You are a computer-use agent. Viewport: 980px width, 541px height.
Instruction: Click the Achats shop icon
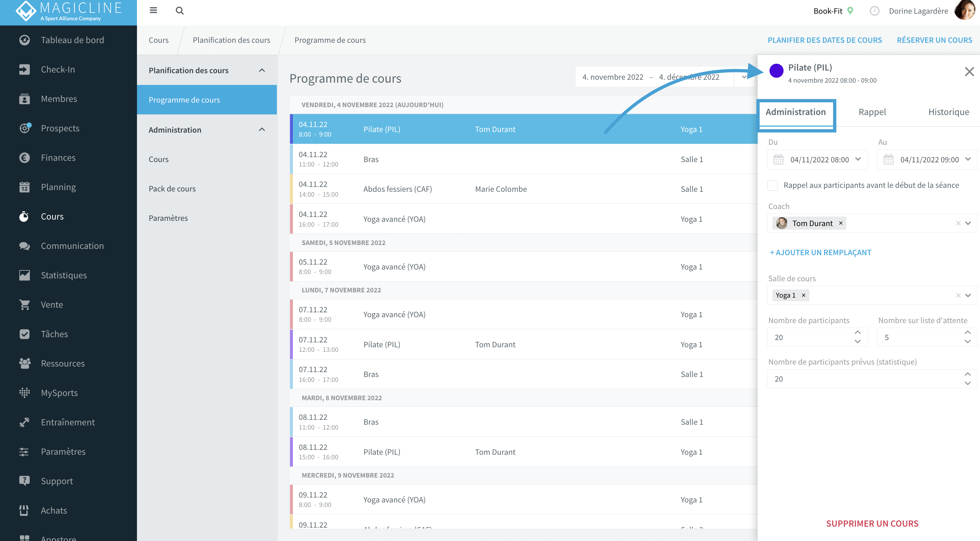(24, 510)
